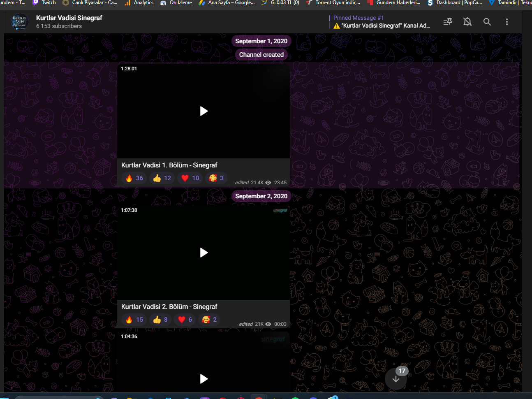The height and width of the screenshot is (399, 532).
Task: Open the Ana Sayfa – Google bookmark
Action: [x=227, y=3]
